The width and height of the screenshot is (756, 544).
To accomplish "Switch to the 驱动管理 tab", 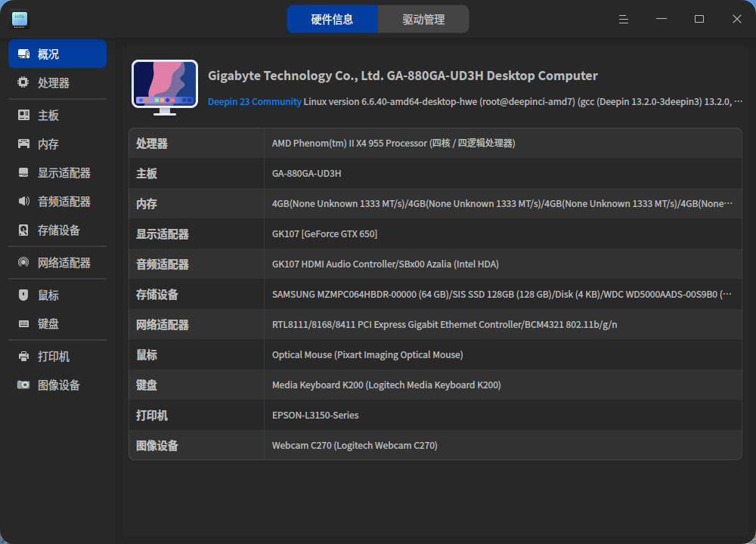I will point(423,20).
